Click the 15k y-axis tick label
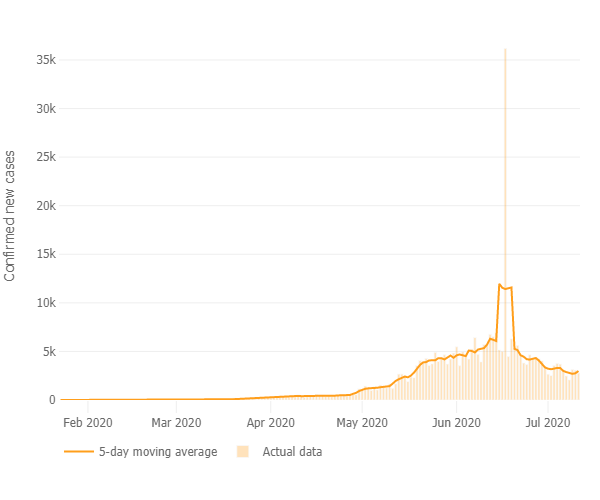The width and height of the screenshot is (600, 500). (x=44, y=254)
